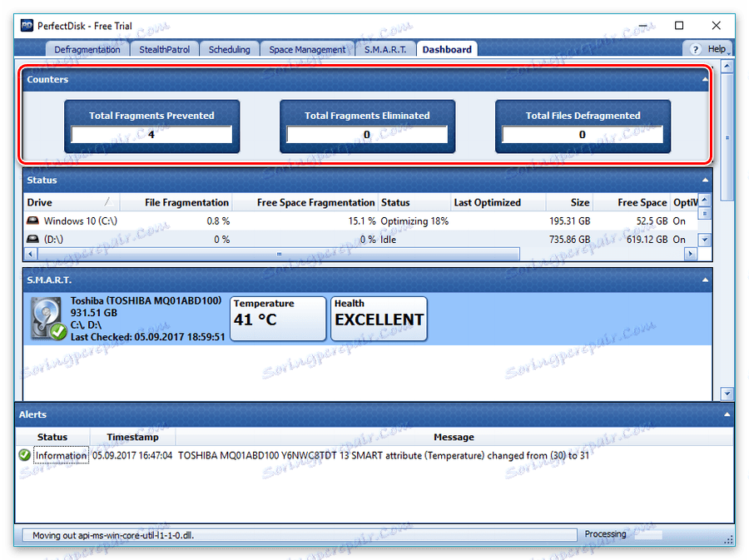Image resolution: width=749 pixels, height=560 pixels.
Task: Sort by the Drive column header
Action: pyautogui.click(x=71, y=202)
